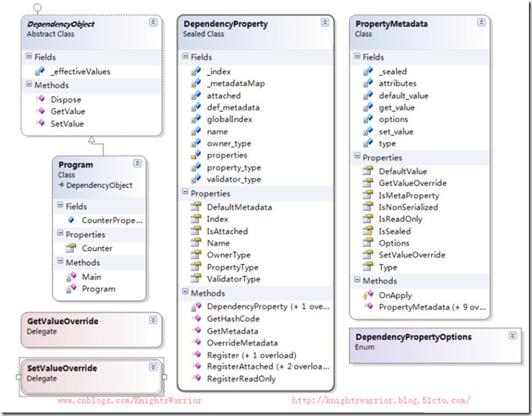Image resolution: width=532 pixels, height=416 pixels.
Task: Open the knightswarrior.blog.51cto.com link
Action: [x=381, y=400]
